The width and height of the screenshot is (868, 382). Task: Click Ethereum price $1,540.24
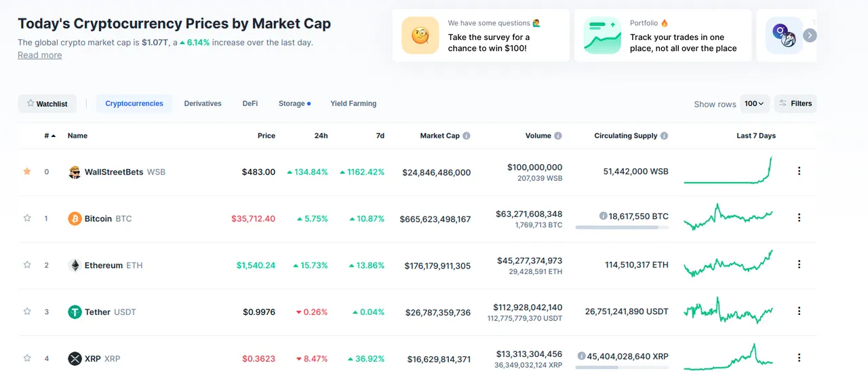(256, 265)
